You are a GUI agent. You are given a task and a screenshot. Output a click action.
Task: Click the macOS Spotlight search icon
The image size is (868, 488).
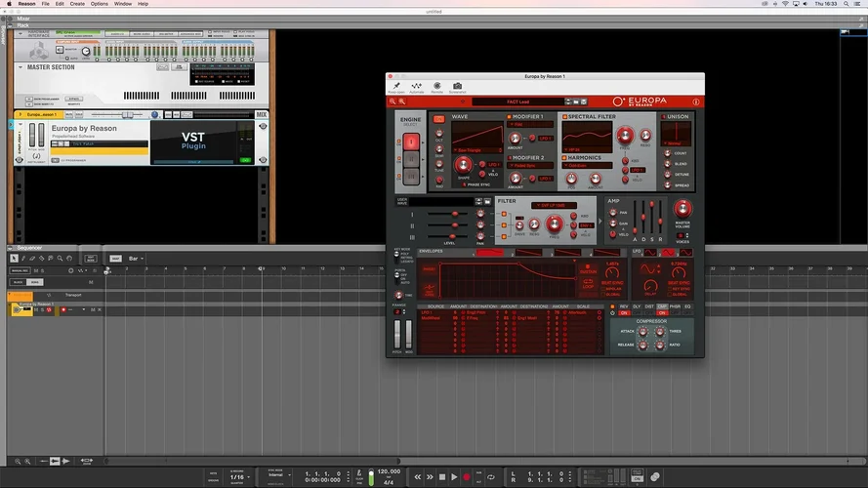point(846,4)
